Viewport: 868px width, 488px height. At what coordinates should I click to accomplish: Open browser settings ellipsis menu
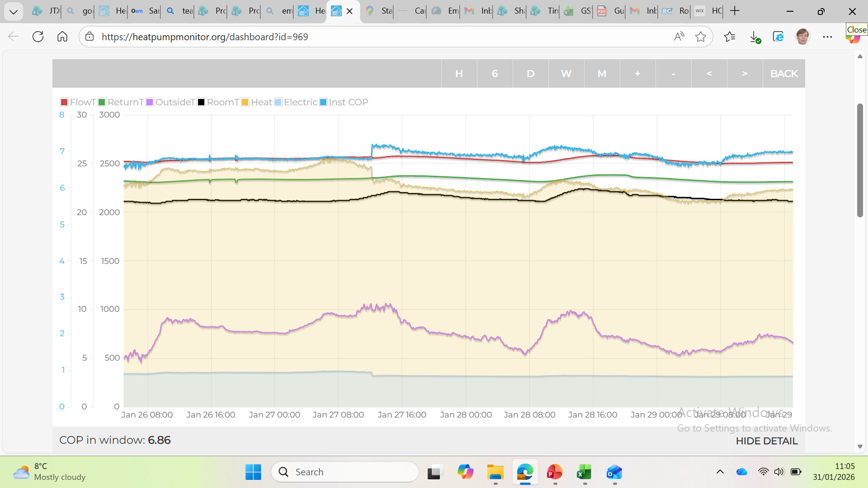827,37
